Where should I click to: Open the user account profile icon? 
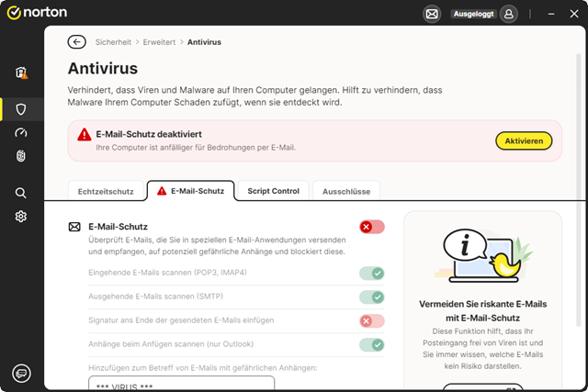pos(509,15)
